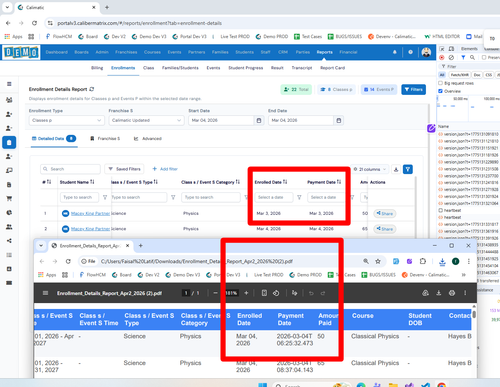The image size is (500, 387).
Task: Show more bookmarks chevron in the PDF window
Action: (464, 275)
